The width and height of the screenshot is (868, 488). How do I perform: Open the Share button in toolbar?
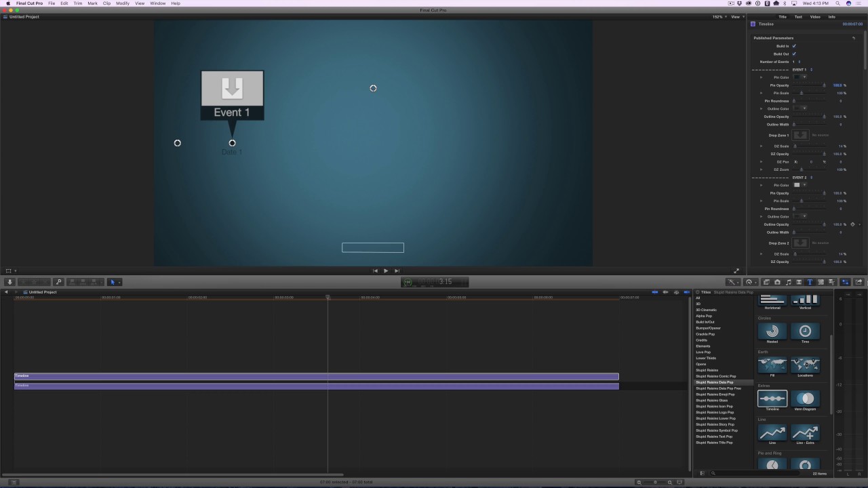[x=859, y=282]
